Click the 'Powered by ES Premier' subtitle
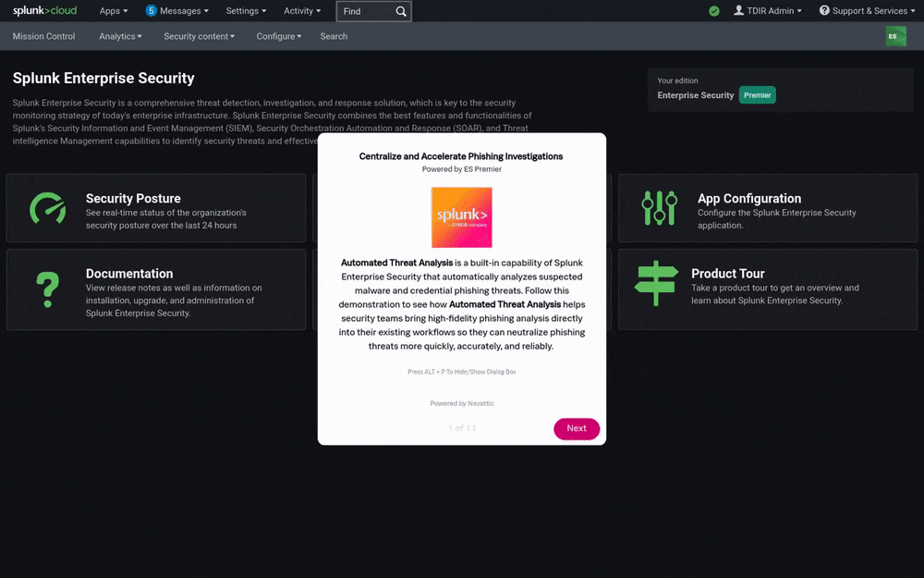This screenshot has height=578, width=924. click(x=461, y=169)
